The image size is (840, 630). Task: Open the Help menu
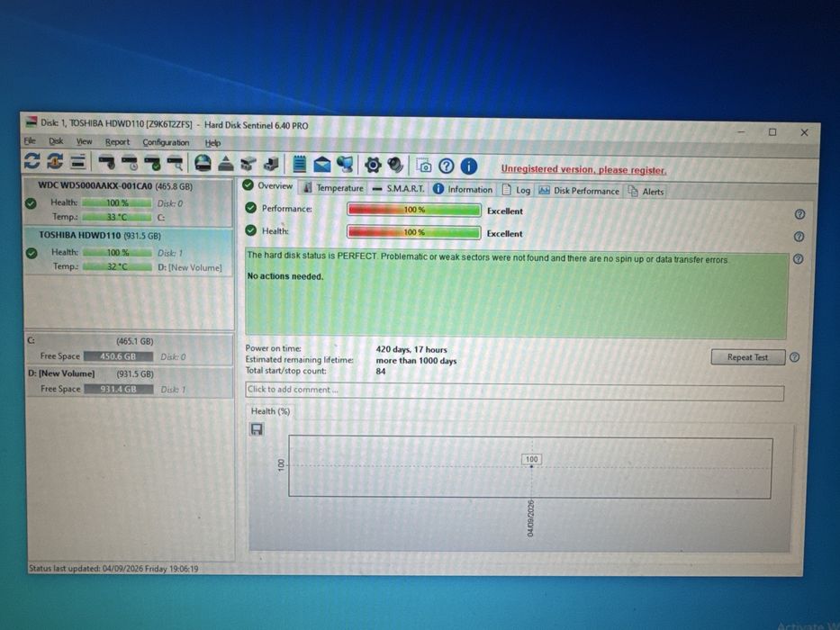click(212, 143)
